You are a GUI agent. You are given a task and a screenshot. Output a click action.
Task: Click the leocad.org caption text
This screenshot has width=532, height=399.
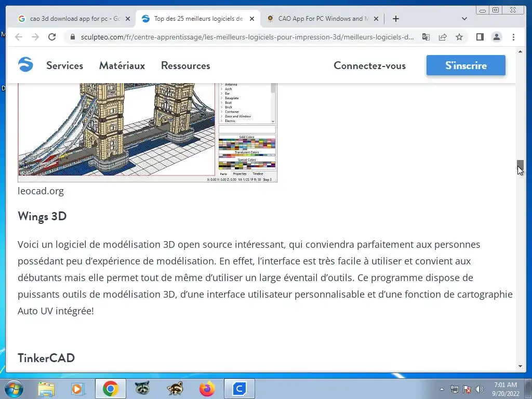[41, 191]
